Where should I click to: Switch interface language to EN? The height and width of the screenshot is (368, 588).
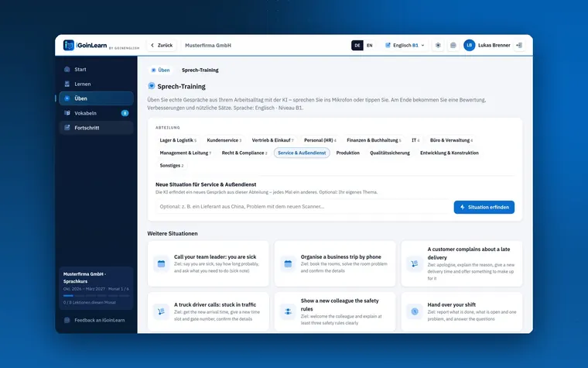point(369,45)
